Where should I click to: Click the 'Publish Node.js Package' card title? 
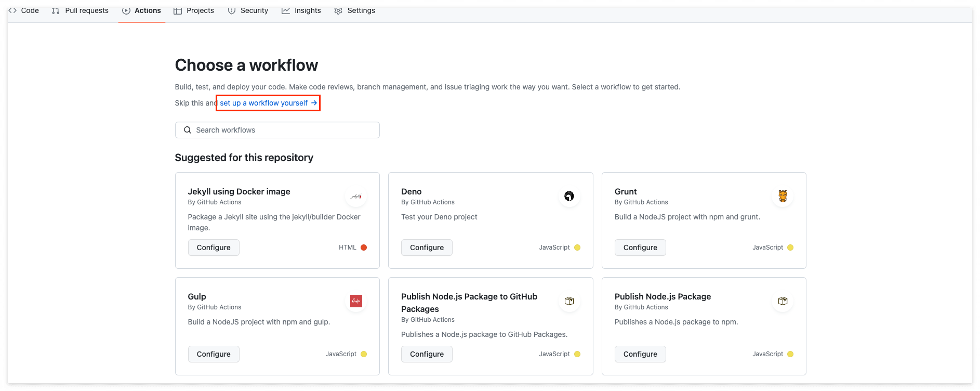pyautogui.click(x=663, y=296)
